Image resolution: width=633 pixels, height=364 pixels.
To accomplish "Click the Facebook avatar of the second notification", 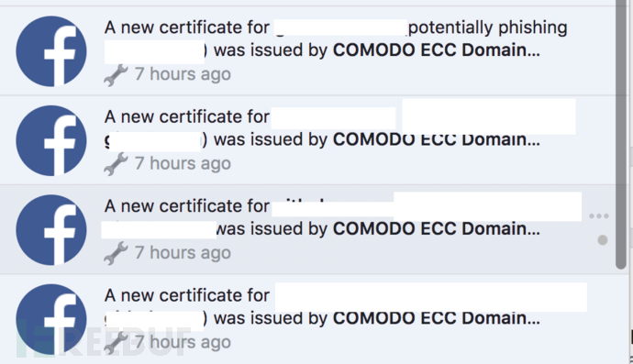I will pos(51,140).
